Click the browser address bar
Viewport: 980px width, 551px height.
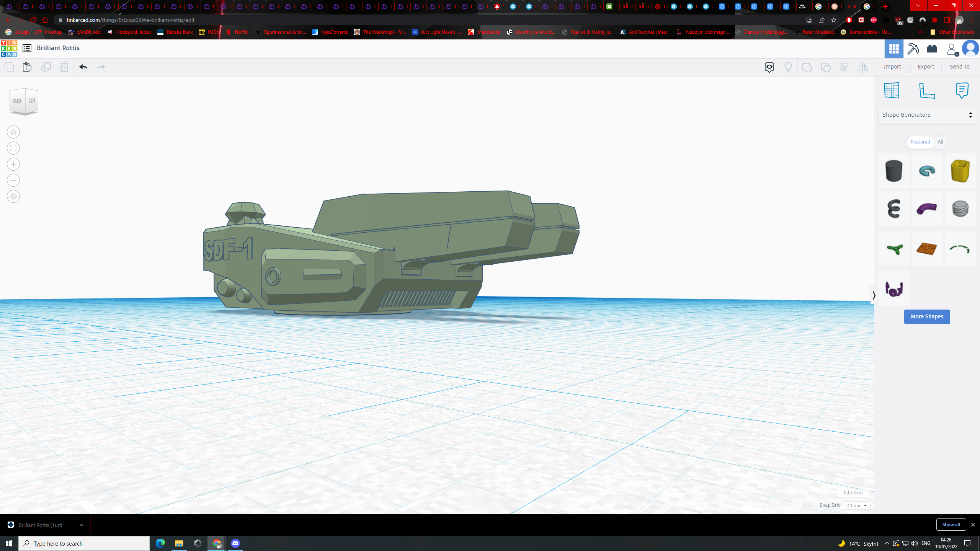click(429, 20)
